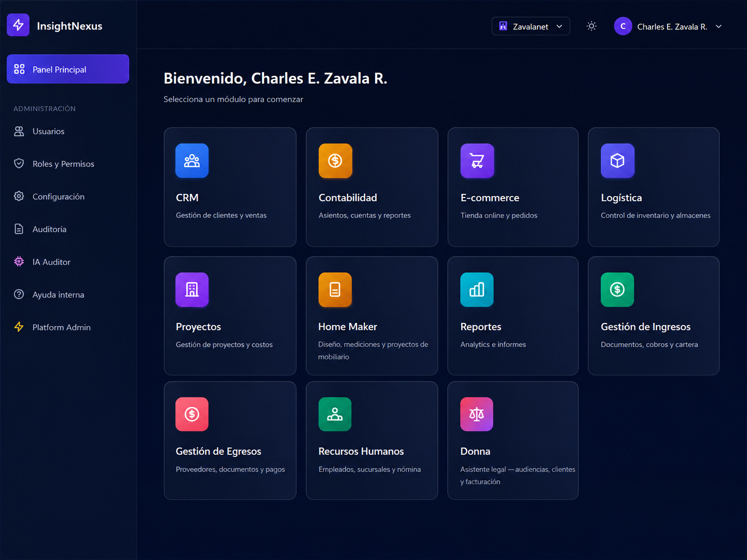
Task: Select the Panel Principal sidebar button
Action: click(x=68, y=69)
